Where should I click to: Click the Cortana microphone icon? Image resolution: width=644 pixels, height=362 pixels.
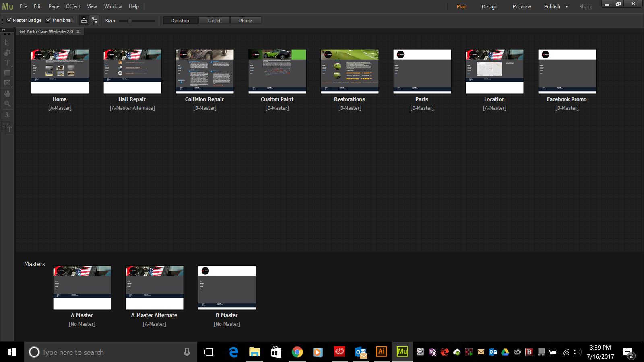tap(187, 352)
